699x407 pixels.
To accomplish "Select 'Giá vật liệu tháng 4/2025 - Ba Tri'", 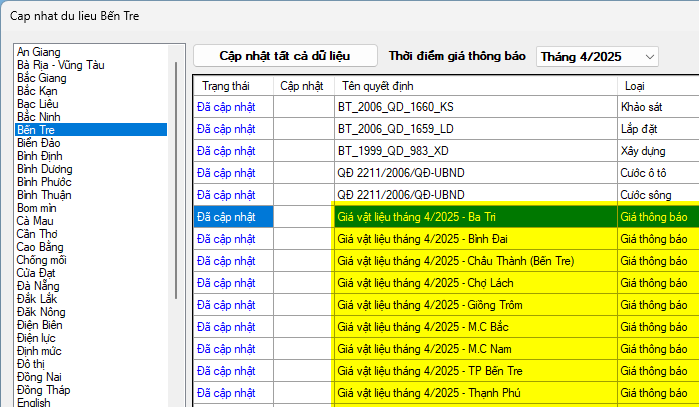I will pyautogui.click(x=476, y=217).
